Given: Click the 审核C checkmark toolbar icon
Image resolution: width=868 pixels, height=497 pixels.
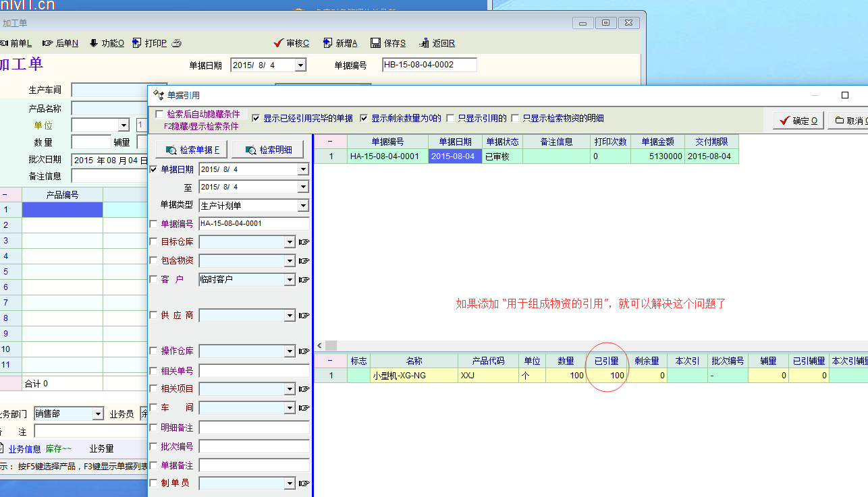Looking at the screenshot, I should (x=278, y=43).
